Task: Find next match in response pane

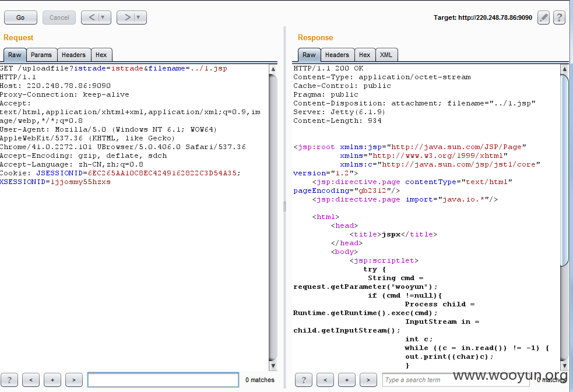Action: 368,380
